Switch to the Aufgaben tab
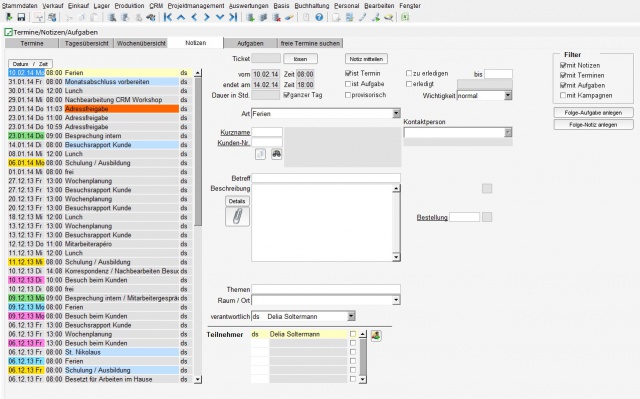This screenshot has height=399, width=640. pos(250,43)
